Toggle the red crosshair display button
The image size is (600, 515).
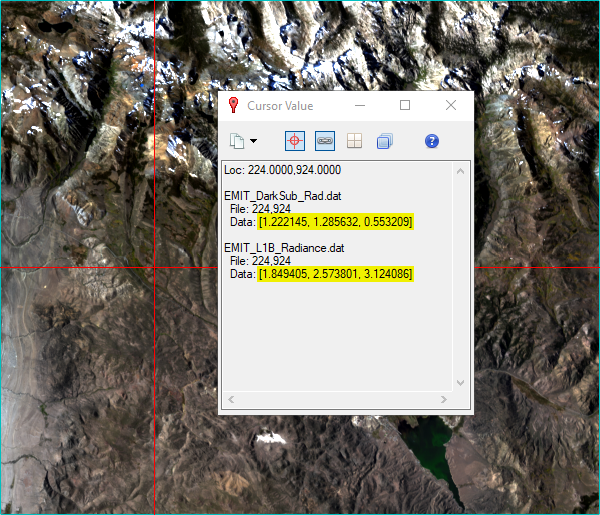[294, 141]
